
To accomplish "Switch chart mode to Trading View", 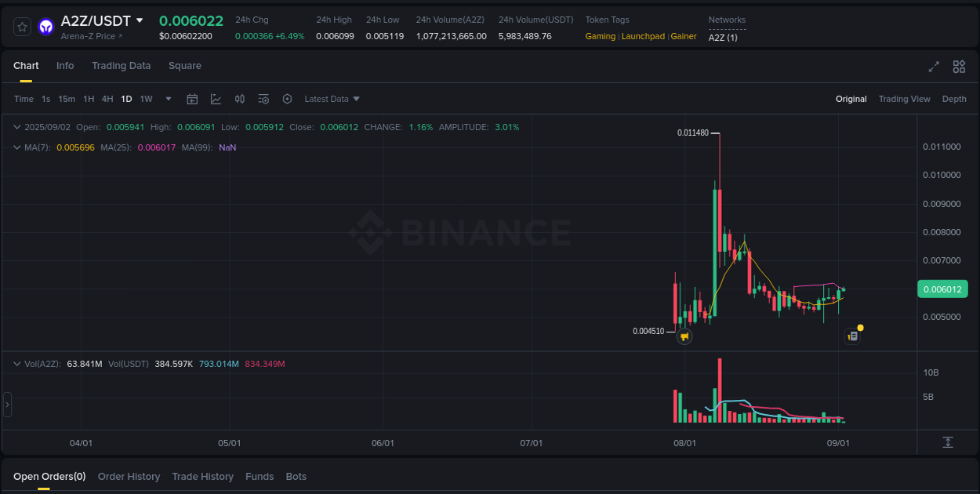I will coord(906,99).
